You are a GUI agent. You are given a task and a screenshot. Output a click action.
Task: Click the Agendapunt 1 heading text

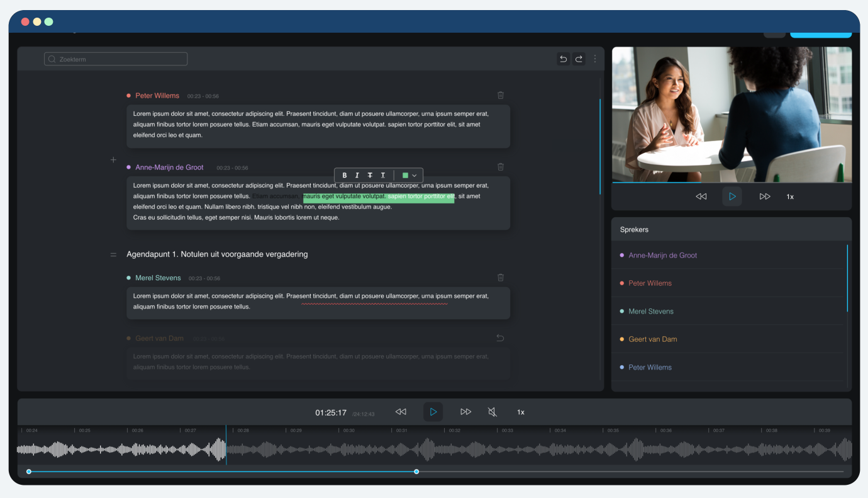pyautogui.click(x=217, y=254)
